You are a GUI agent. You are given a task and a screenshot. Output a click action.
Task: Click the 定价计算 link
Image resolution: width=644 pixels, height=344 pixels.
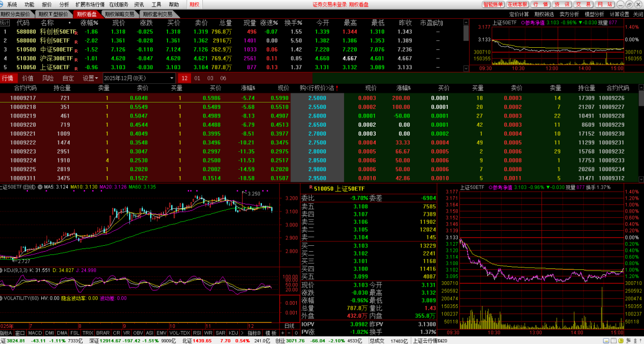pyautogui.click(x=519, y=14)
